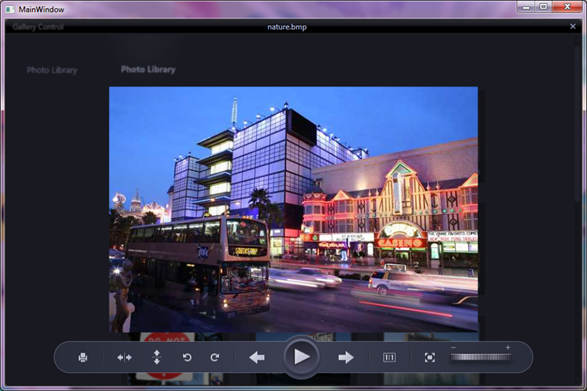The height and width of the screenshot is (391, 587).
Task: Rotate the image clockwise
Action: click(215, 357)
